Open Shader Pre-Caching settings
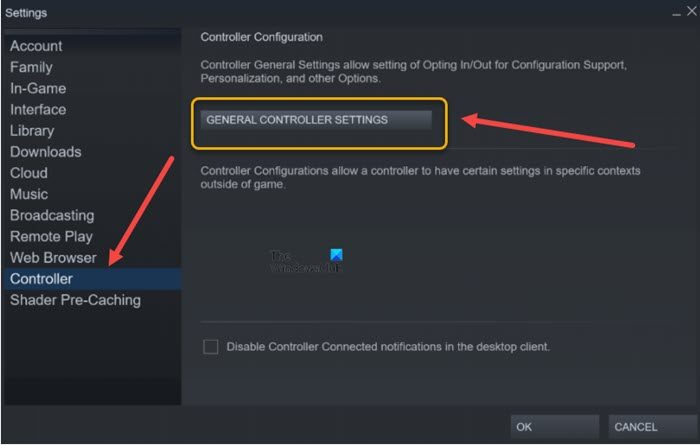Viewport: 700px width, 445px height. pyautogui.click(x=75, y=300)
